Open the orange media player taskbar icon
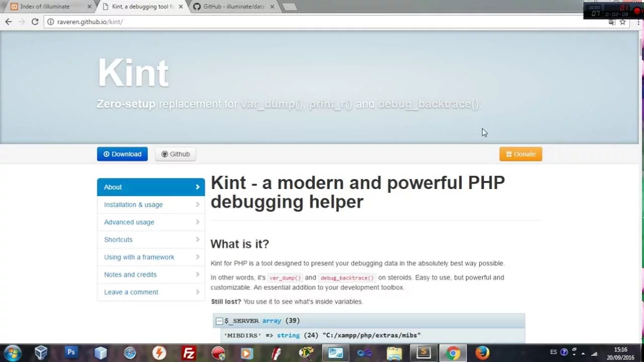 (247, 353)
